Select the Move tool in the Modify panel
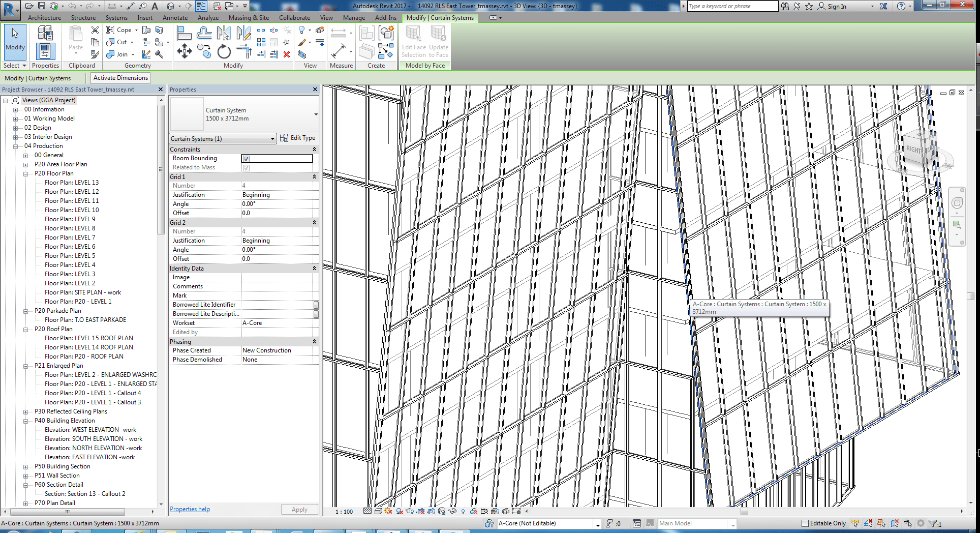 tap(185, 51)
